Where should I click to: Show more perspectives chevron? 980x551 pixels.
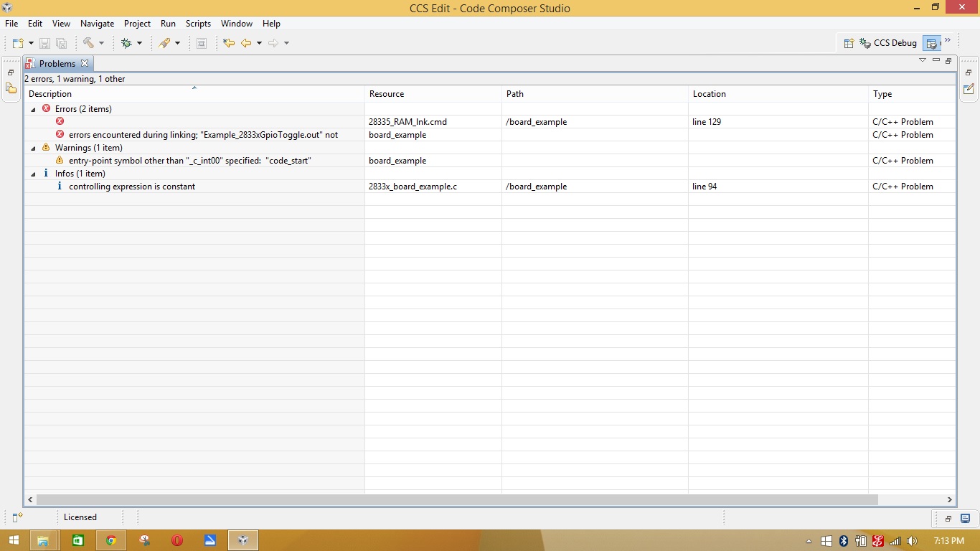[x=948, y=40]
